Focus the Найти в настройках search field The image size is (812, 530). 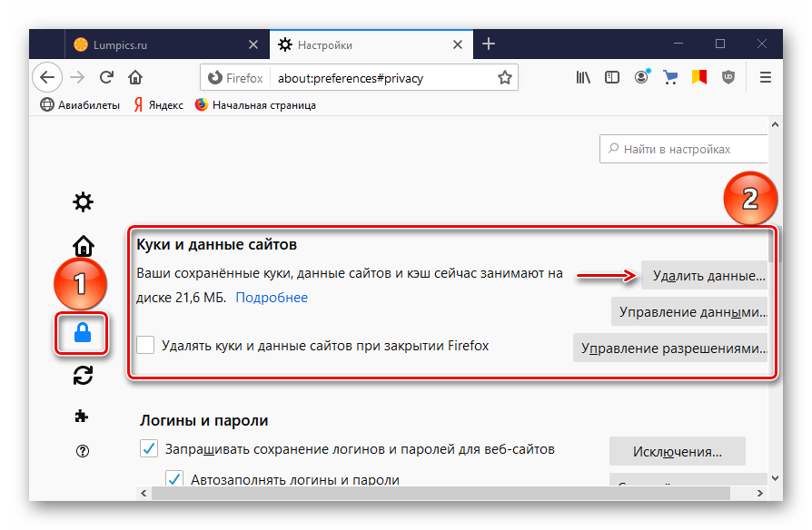click(x=688, y=149)
